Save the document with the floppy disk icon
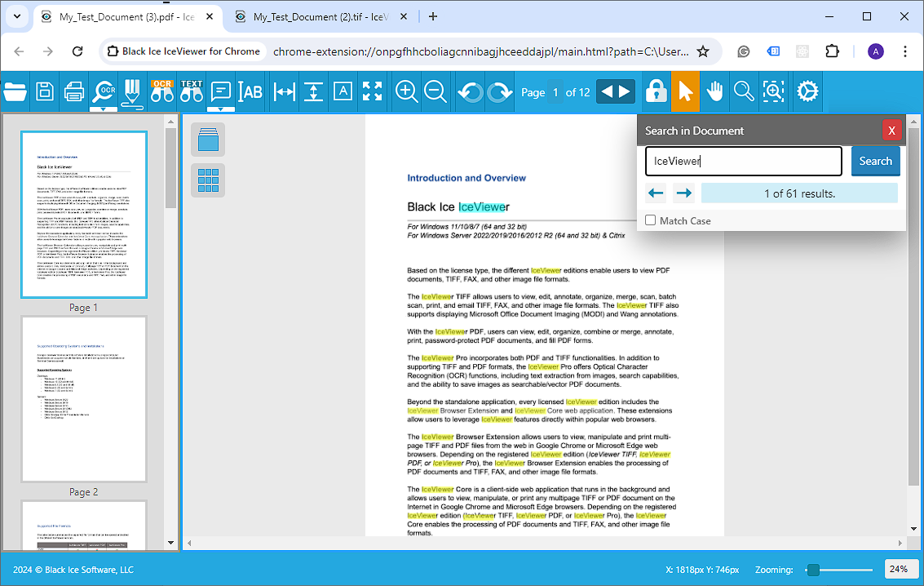 (x=45, y=91)
